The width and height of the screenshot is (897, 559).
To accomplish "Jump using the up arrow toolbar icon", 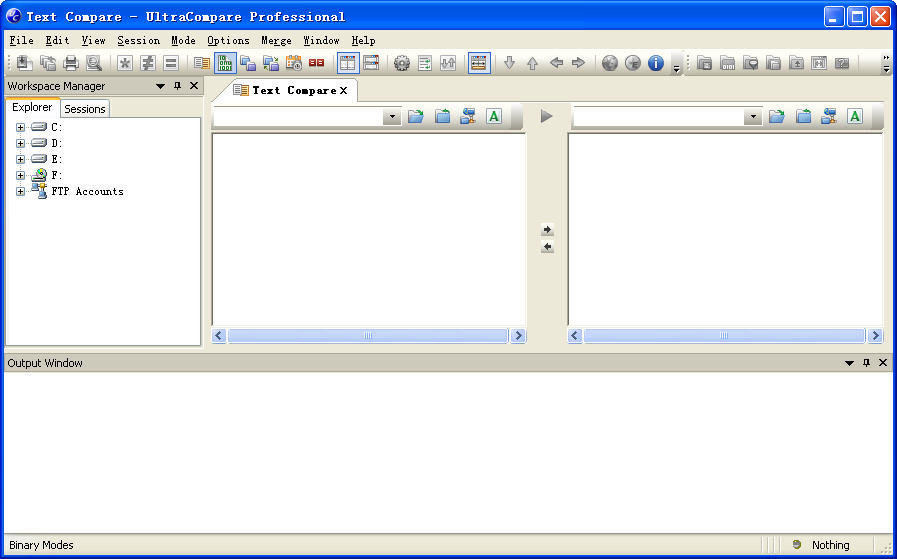I will point(532,63).
